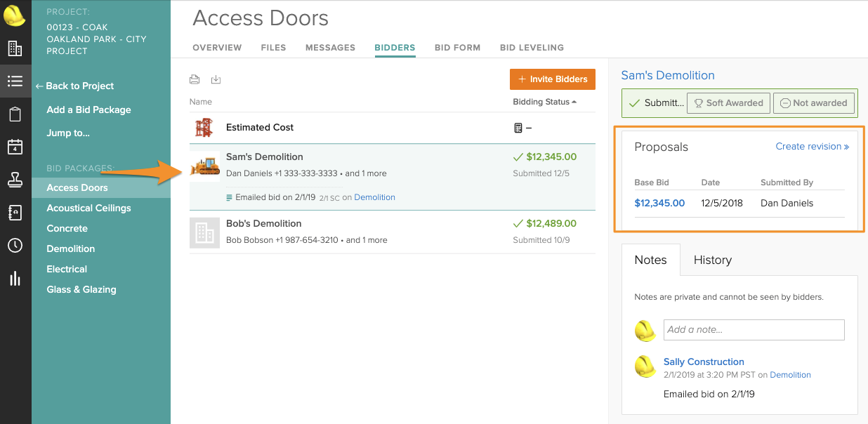
Task: Select the Submitted status button
Action: point(655,103)
